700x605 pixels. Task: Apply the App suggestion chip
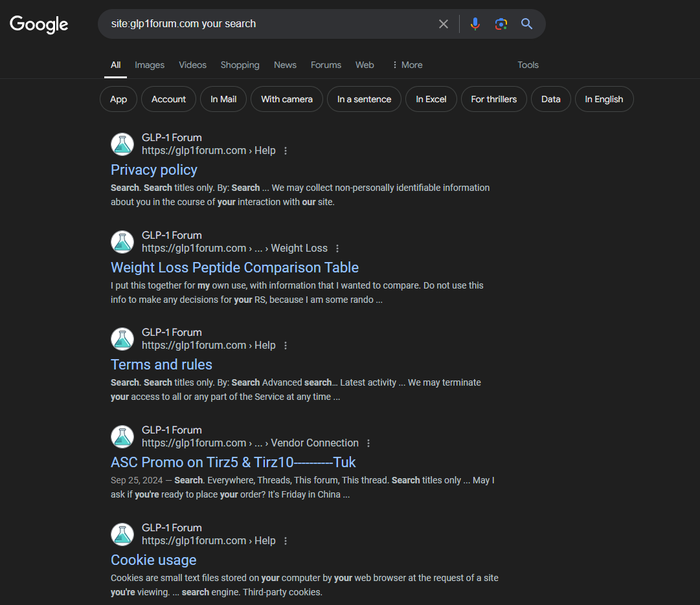[x=119, y=99]
